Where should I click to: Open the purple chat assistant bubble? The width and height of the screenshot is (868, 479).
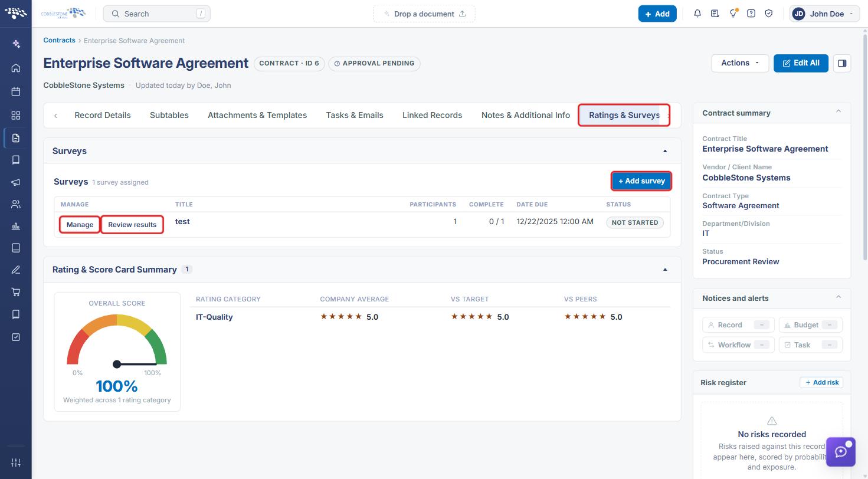[841, 452]
